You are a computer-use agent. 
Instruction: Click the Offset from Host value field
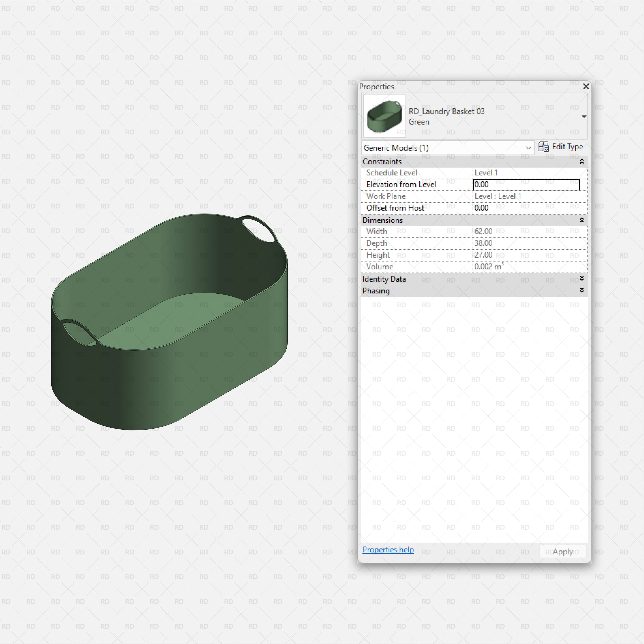pyautogui.click(x=526, y=208)
